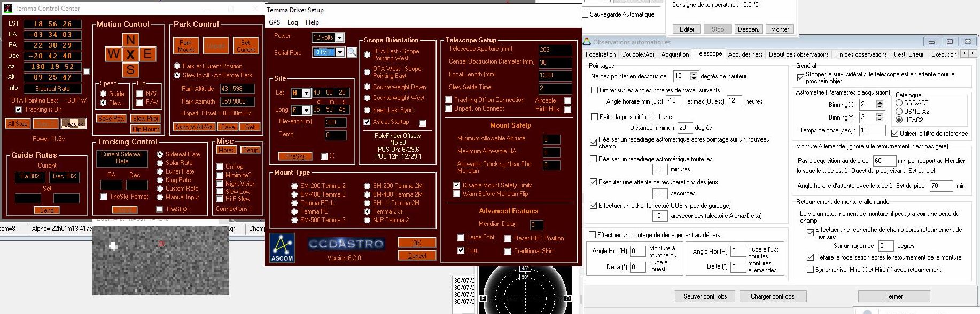Open the GPS menu
Screen dimensions: 980x314
click(x=274, y=22)
